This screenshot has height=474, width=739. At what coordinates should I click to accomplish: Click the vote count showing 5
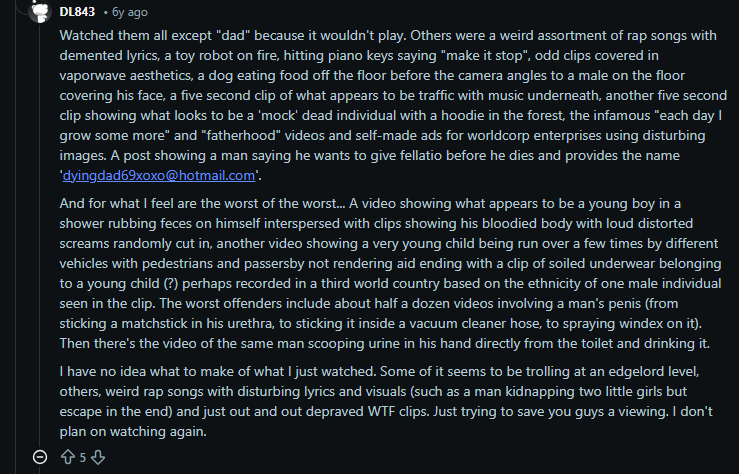[82, 458]
